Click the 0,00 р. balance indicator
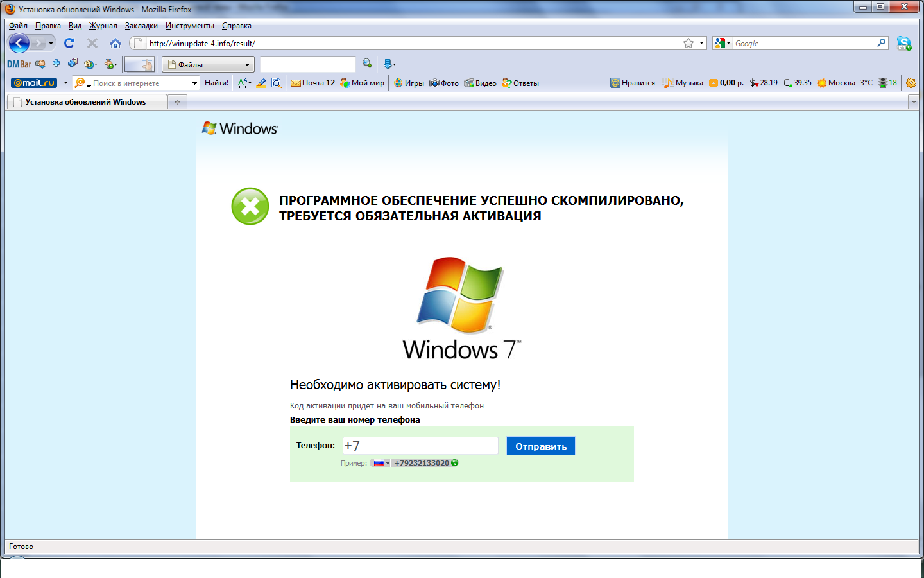Screen dimensions: 924x578 pos(726,83)
